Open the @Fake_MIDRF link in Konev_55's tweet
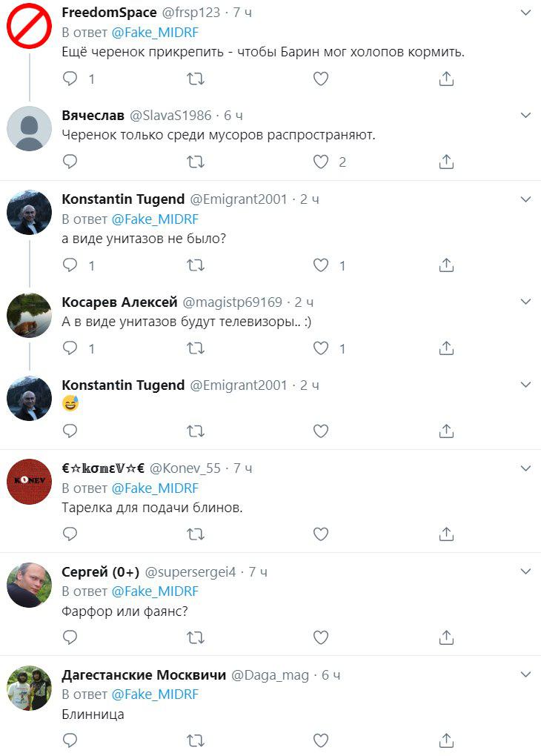 (155, 488)
